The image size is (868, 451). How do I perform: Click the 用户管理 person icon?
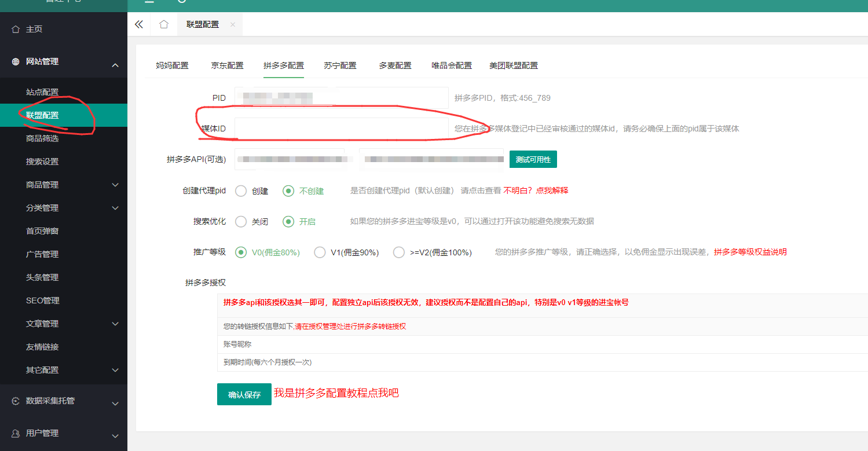[16, 433]
